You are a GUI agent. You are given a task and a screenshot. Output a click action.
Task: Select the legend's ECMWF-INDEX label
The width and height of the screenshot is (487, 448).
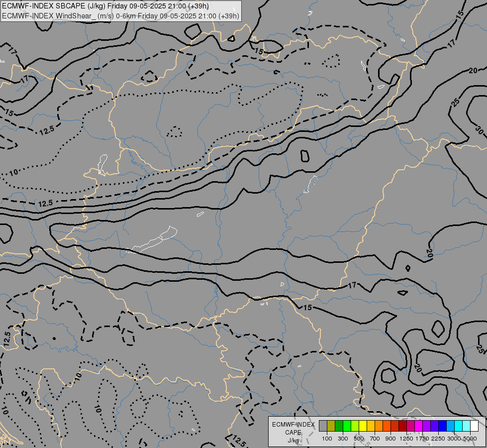(x=293, y=425)
